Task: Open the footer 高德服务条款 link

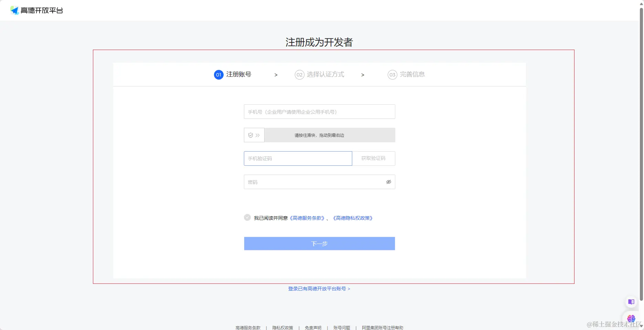Action: pyautogui.click(x=248, y=328)
